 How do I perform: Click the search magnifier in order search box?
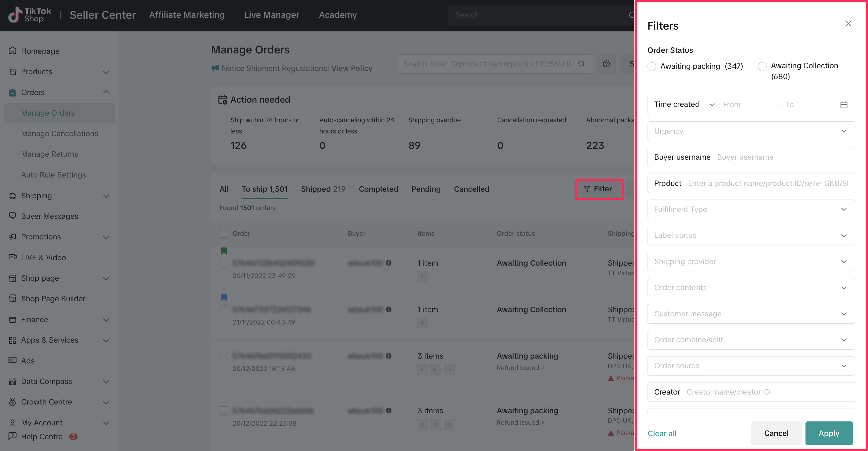581,64
